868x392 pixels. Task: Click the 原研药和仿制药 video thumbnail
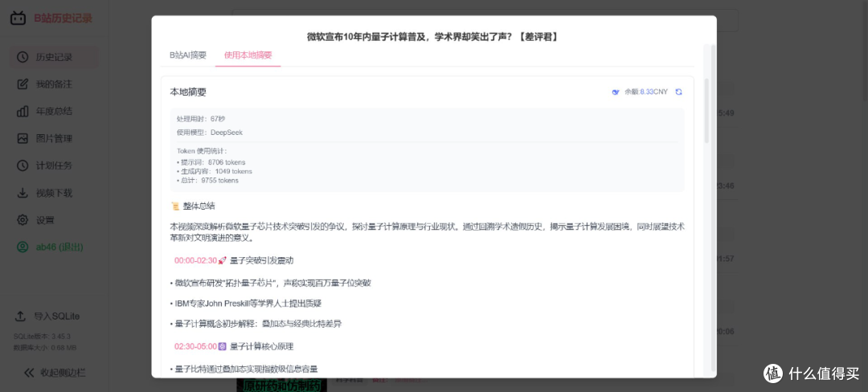coord(281,385)
